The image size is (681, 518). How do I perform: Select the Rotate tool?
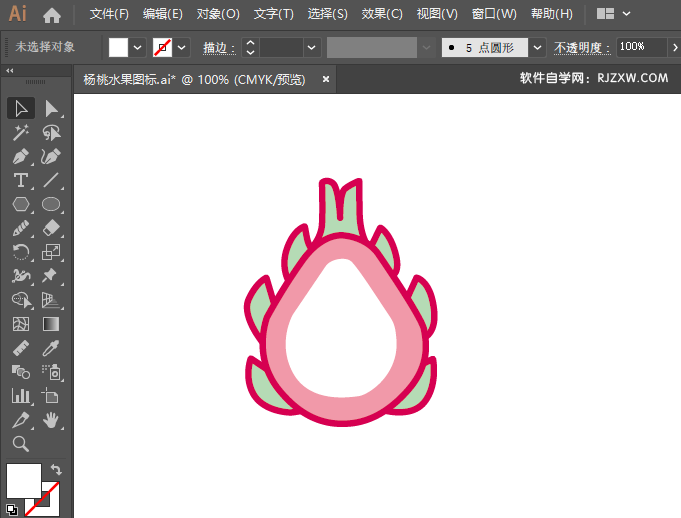coord(21,252)
